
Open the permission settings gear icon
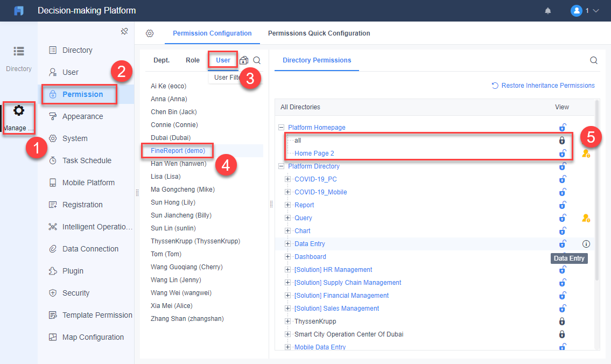click(x=150, y=33)
